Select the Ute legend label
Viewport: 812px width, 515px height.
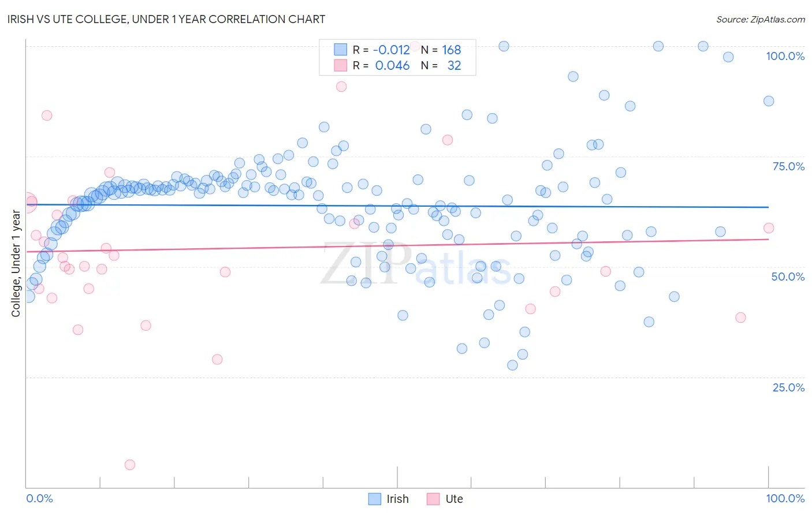point(455,499)
